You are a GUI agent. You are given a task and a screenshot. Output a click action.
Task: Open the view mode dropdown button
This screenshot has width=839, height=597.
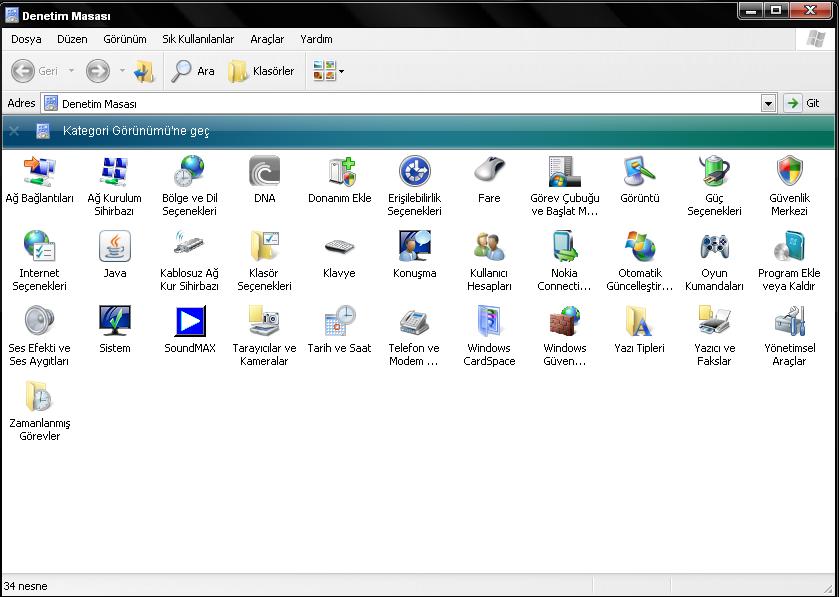[x=328, y=71]
